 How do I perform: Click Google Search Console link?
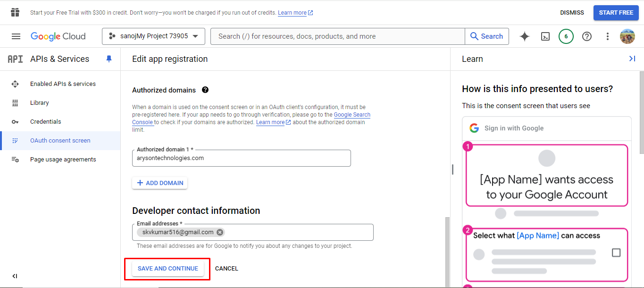pyautogui.click(x=352, y=115)
